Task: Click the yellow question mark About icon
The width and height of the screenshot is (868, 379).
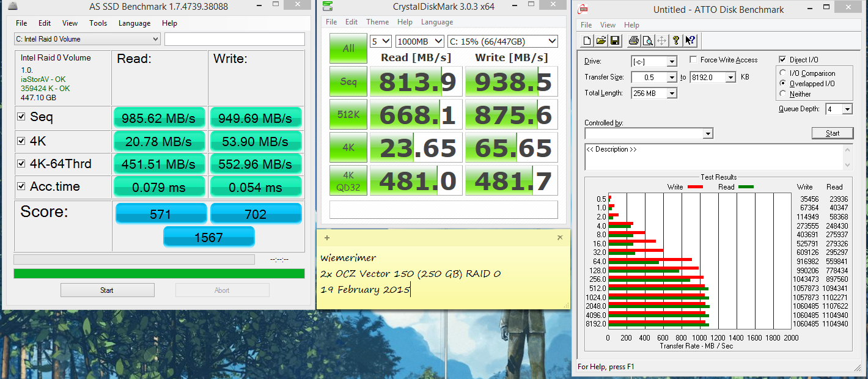Action: pos(675,41)
